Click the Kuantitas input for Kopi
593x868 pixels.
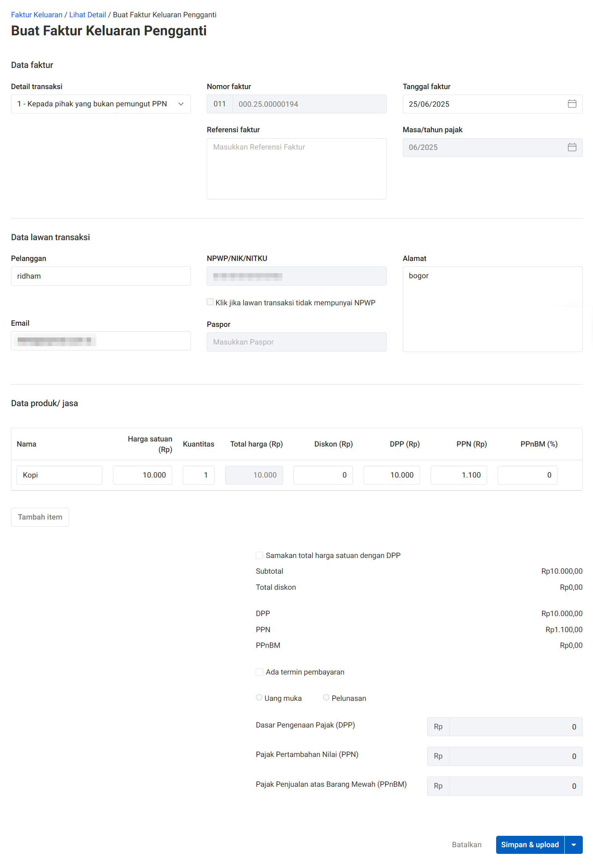(198, 475)
